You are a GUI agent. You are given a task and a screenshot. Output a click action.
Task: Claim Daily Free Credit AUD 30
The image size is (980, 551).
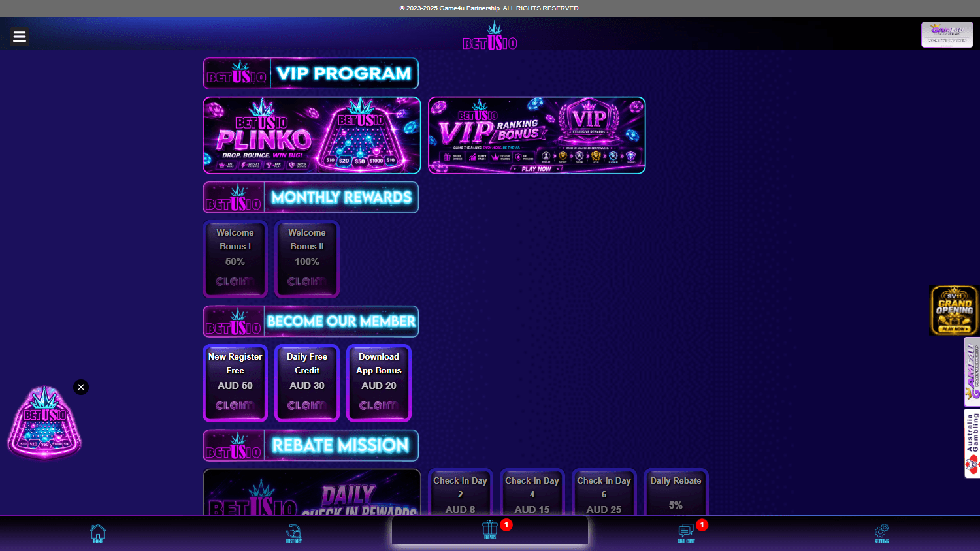pyautogui.click(x=307, y=383)
